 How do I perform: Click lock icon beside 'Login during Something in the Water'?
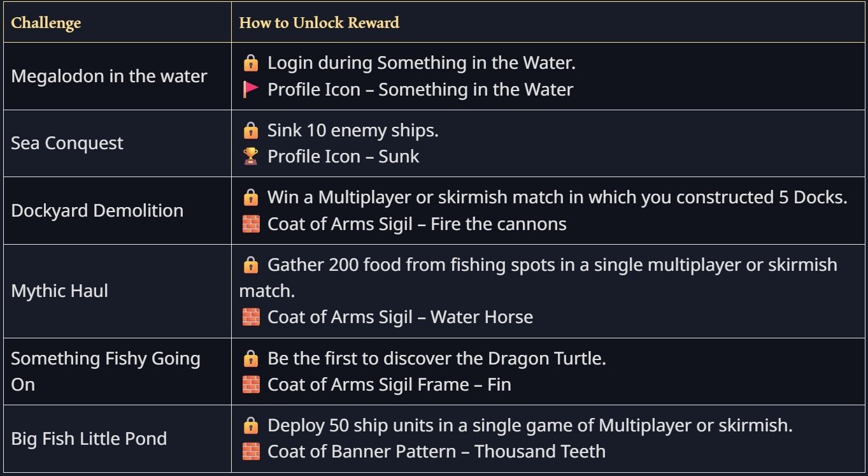[251, 63]
